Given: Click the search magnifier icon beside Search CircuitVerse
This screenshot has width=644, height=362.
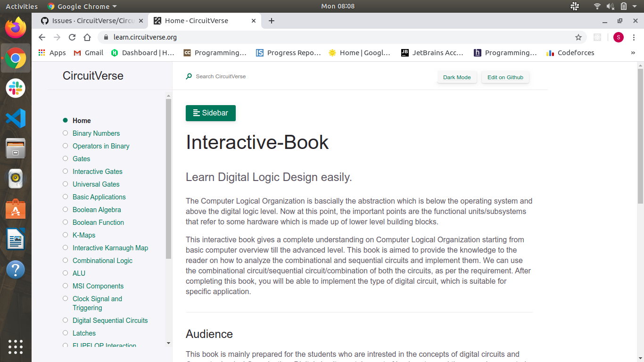Looking at the screenshot, I should (189, 76).
